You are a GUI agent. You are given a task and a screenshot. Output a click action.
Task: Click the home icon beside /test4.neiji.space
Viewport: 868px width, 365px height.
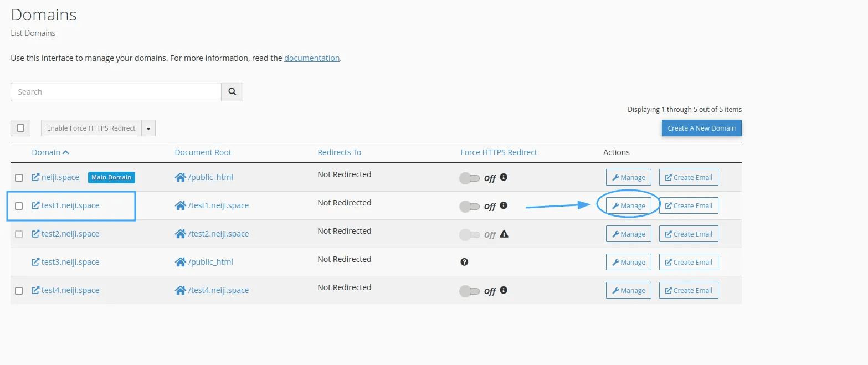coord(179,290)
